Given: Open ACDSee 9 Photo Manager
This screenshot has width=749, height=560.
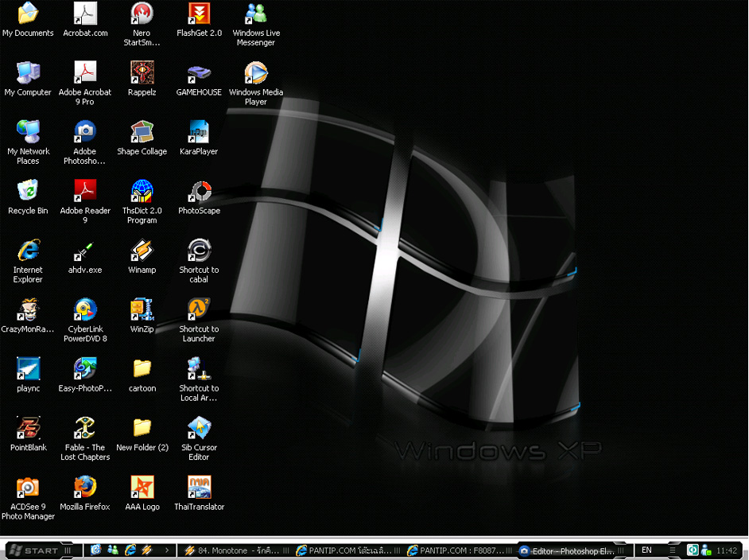Looking at the screenshot, I should point(28,498).
